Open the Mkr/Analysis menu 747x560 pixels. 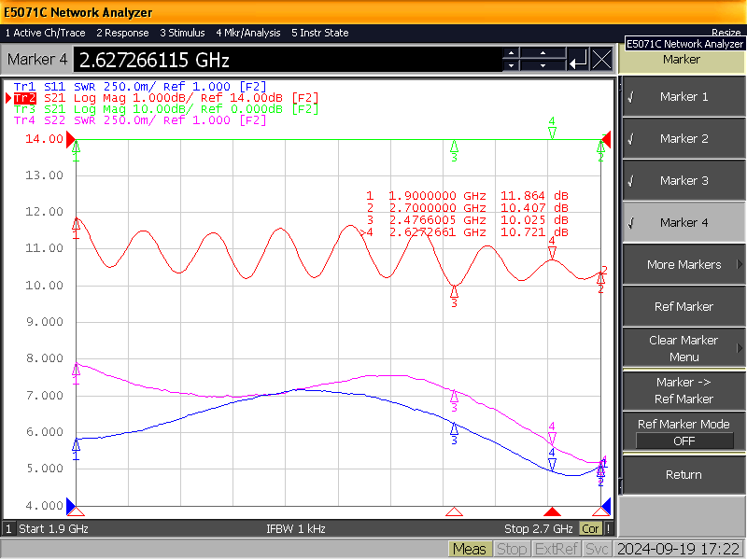coord(248,33)
